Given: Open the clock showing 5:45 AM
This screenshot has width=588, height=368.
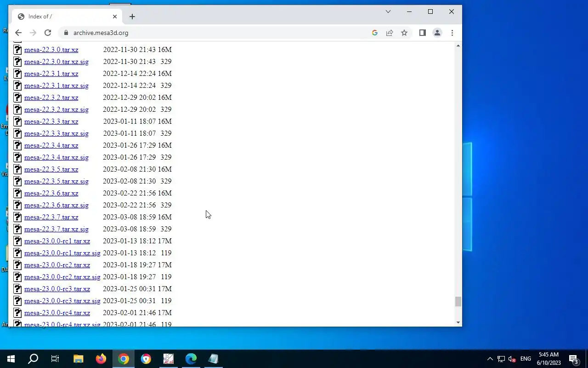Looking at the screenshot, I should 549,359.
